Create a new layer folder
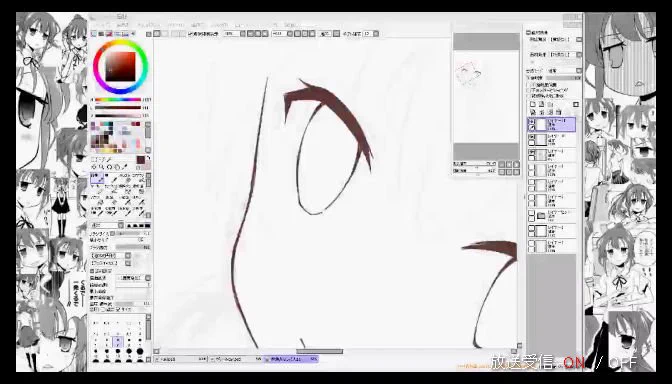The image size is (672, 384). tap(549, 104)
